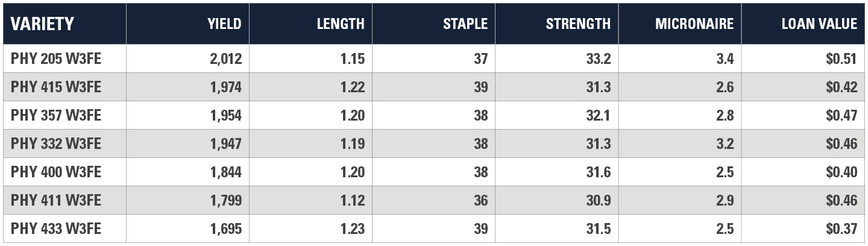The image size is (868, 246).
Task: Select the PHY 400 W3FE variety cell
Action: [56, 172]
